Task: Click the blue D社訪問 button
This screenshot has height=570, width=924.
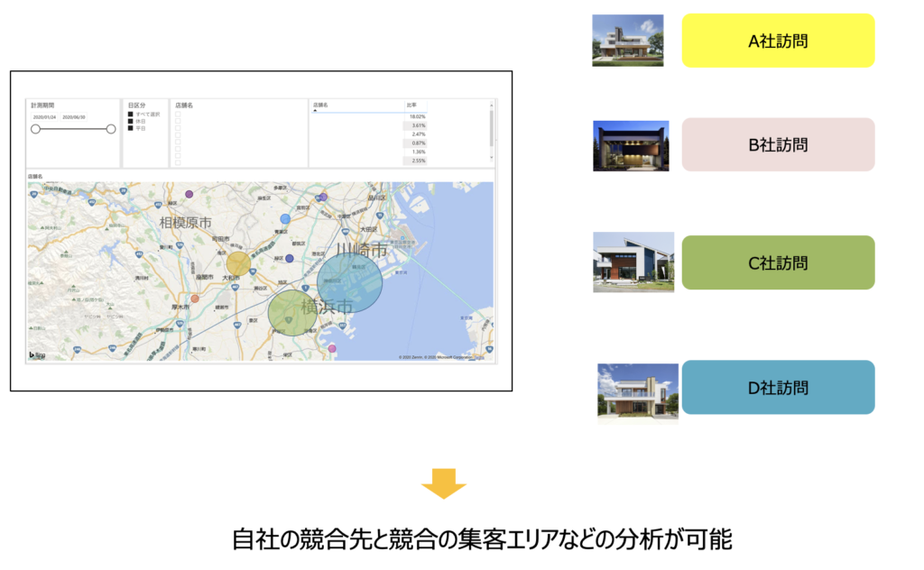Action: [x=778, y=388]
